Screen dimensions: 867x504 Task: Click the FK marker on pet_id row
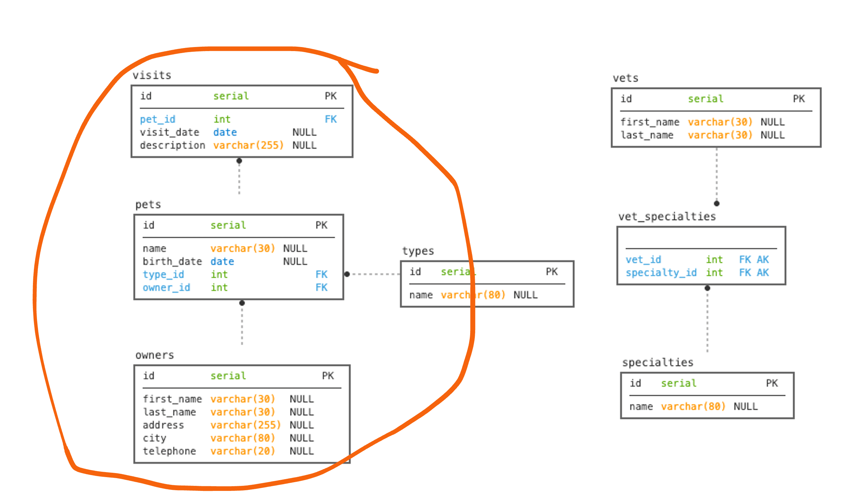(331, 119)
